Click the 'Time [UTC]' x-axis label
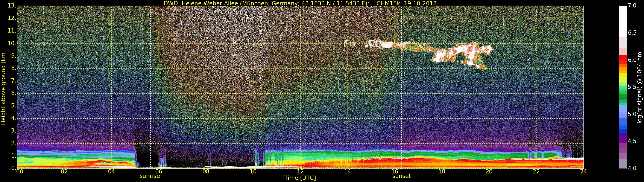The image size is (644, 182). point(300,178)
